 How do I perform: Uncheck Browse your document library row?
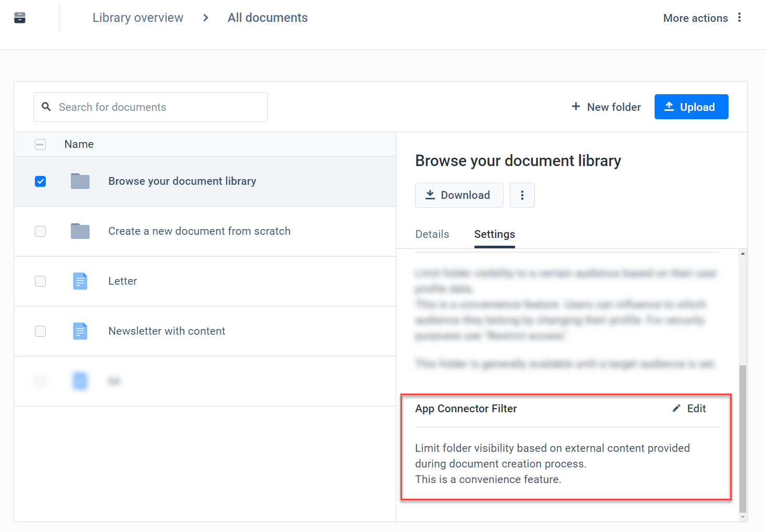[40, 181]
